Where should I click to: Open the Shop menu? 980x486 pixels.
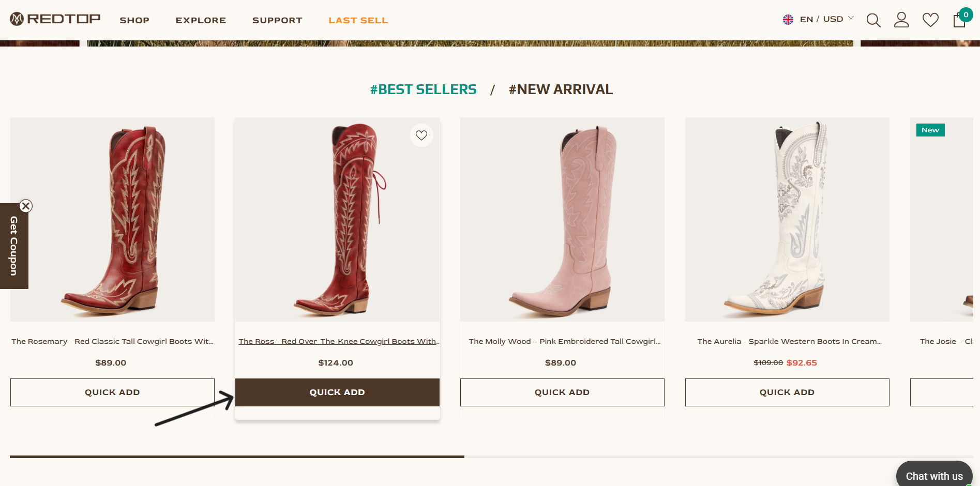click(x=134, y=20)
